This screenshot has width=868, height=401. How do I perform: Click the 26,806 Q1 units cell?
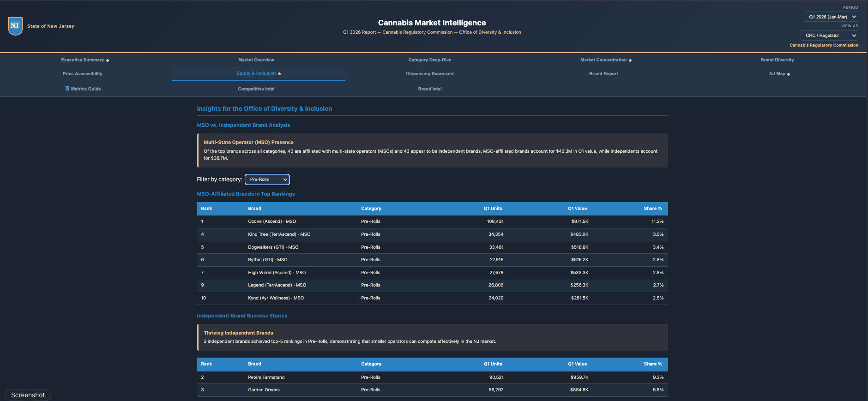click(496, 285)
